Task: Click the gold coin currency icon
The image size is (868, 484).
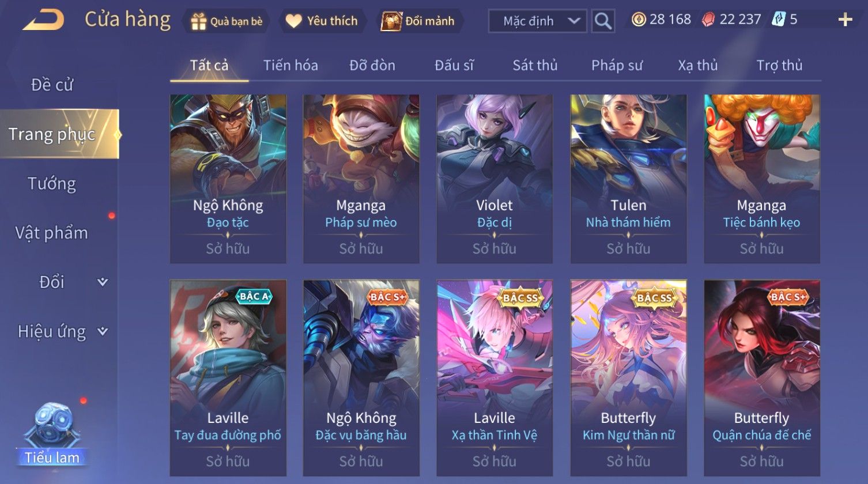Action: (x=638, y=20)
